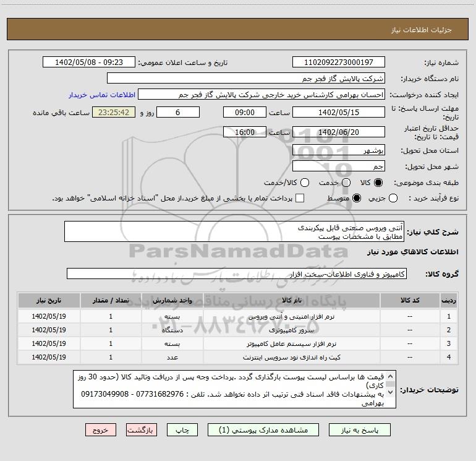Click unit cell عدد in row 4
The height and width of the screenshot is (461, 476).
coord(172,358)
